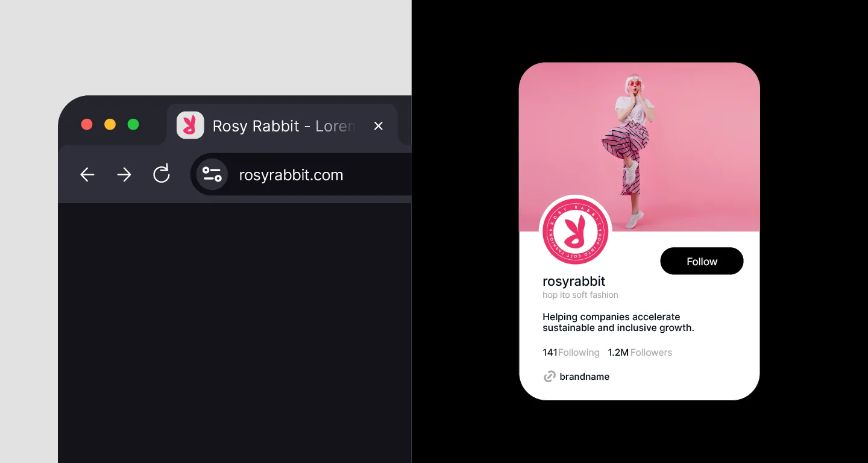The width and height of the screenshot is (868, 463).
Task: Minimize window with the yellow button
Action: coord(110,124)
